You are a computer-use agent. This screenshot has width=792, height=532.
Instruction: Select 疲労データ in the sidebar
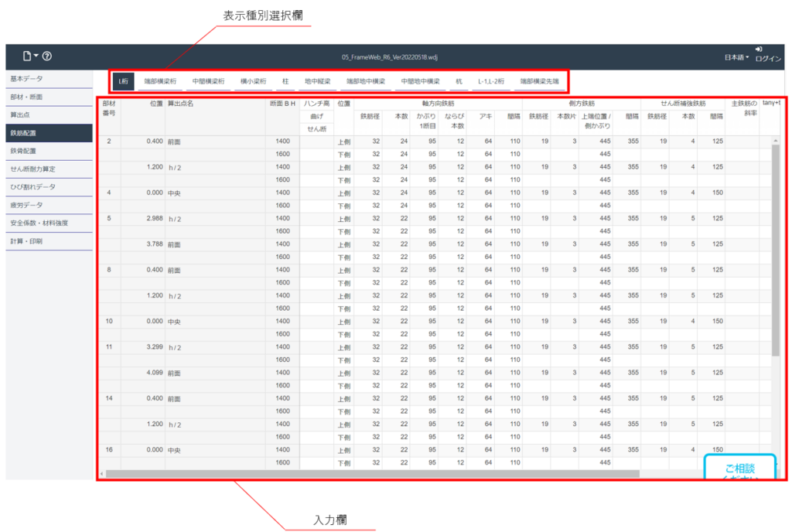(x=49, y=206)
